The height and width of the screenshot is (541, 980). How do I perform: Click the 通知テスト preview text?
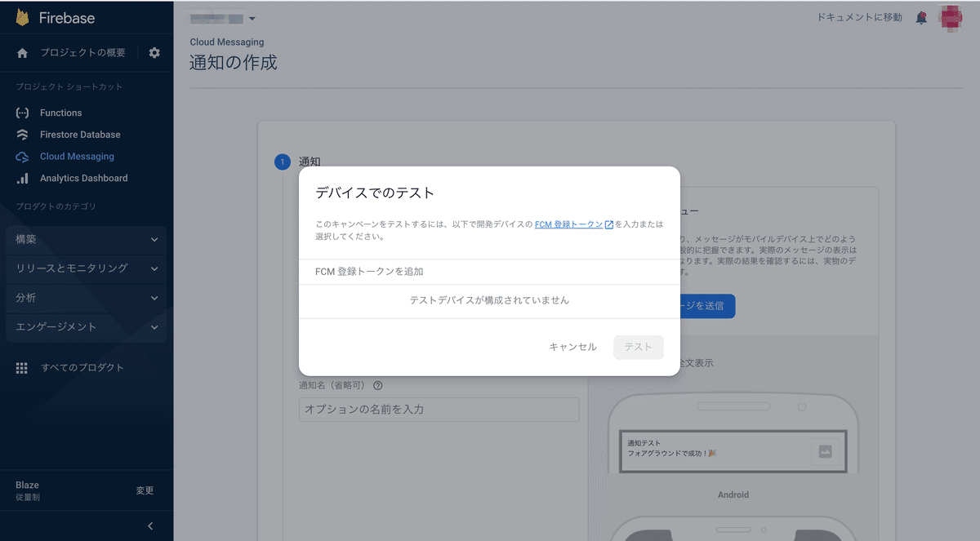(x=644, y=443)
